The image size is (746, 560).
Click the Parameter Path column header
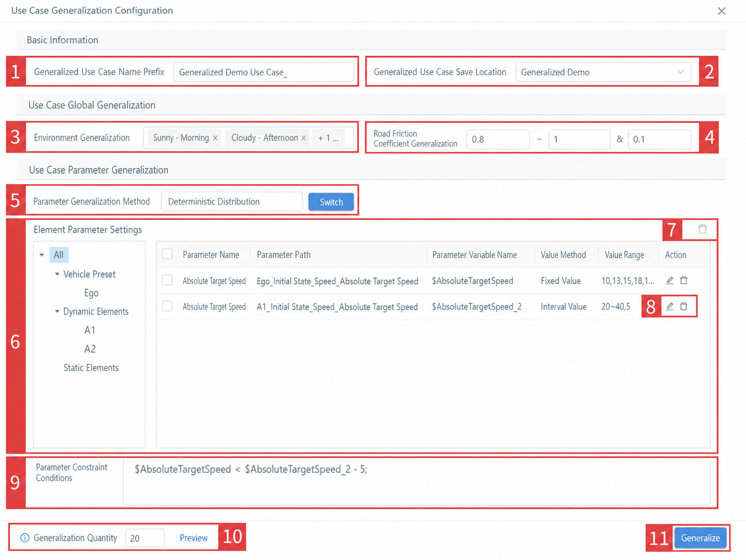point(284,254)
